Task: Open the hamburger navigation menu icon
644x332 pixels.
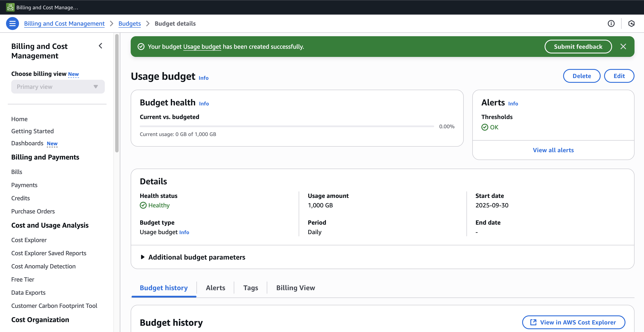Action: [x=12, y=23]
